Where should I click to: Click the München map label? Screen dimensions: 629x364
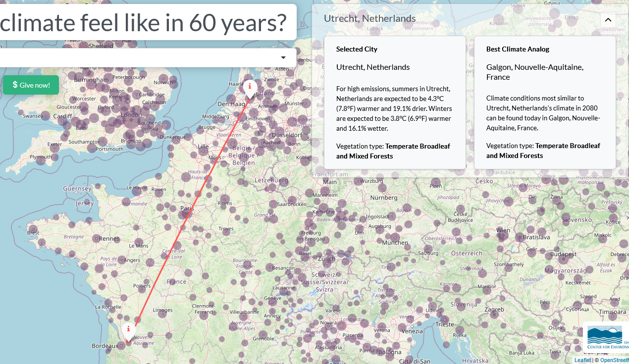[395, 243]
